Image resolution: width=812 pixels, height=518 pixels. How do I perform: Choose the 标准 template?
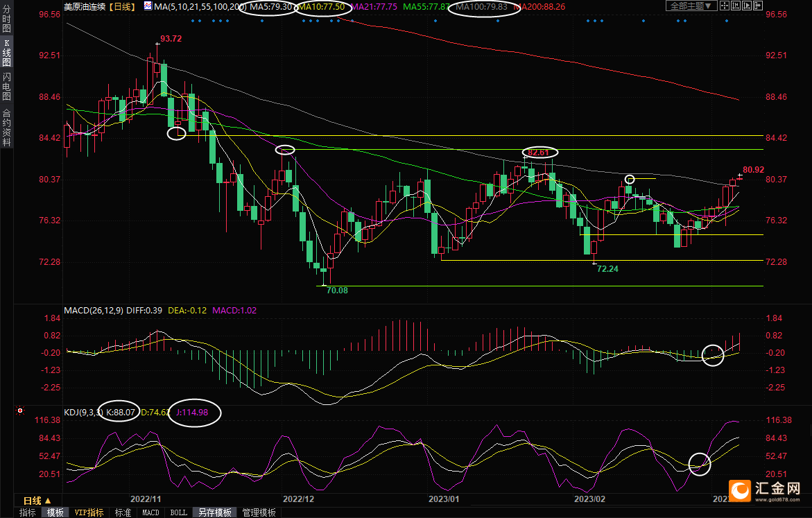click(123, 512)
